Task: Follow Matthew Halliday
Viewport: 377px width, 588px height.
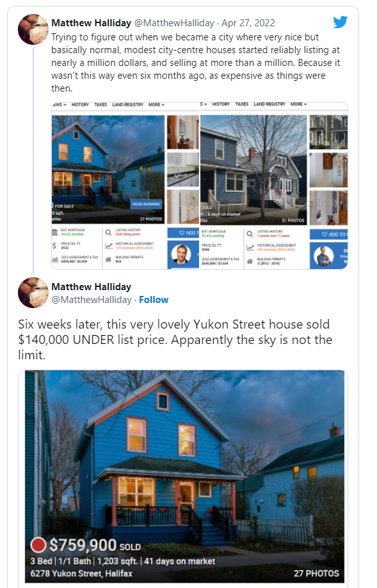Action: [154, 300]
